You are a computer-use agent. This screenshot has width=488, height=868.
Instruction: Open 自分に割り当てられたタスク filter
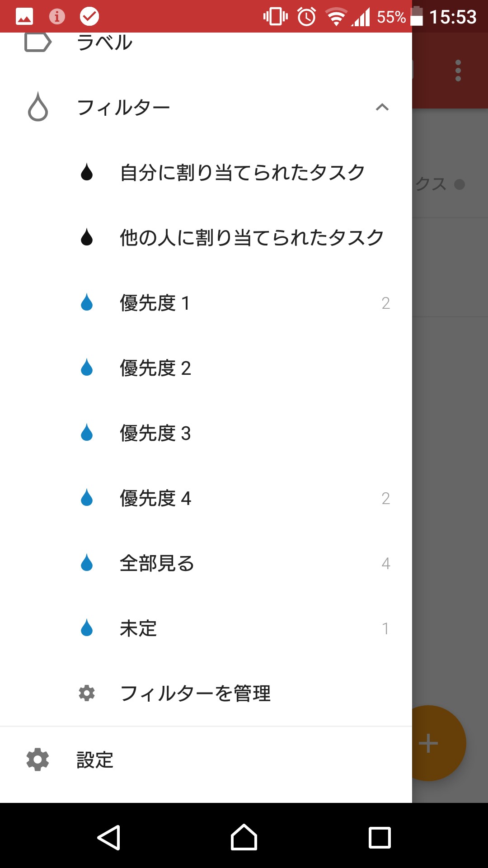(242, 173)
